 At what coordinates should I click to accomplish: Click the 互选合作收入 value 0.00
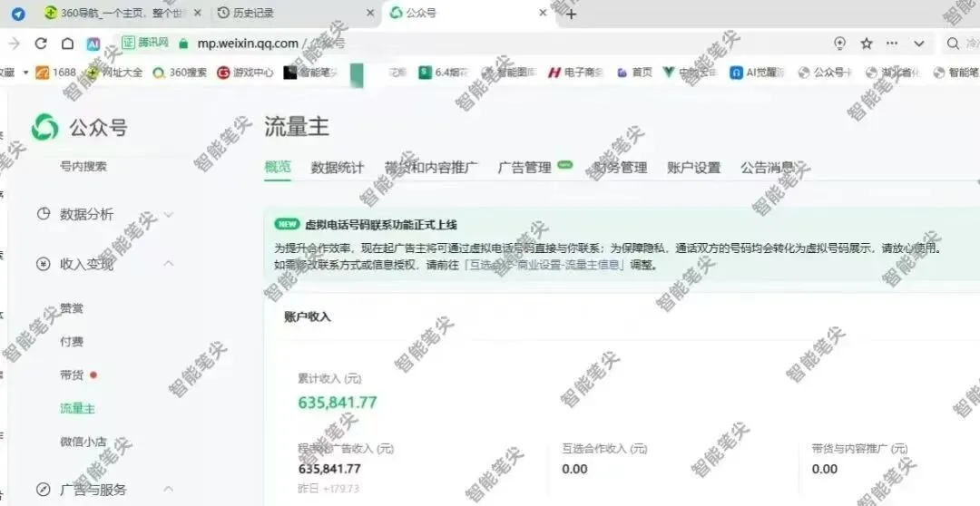point(574,469)
